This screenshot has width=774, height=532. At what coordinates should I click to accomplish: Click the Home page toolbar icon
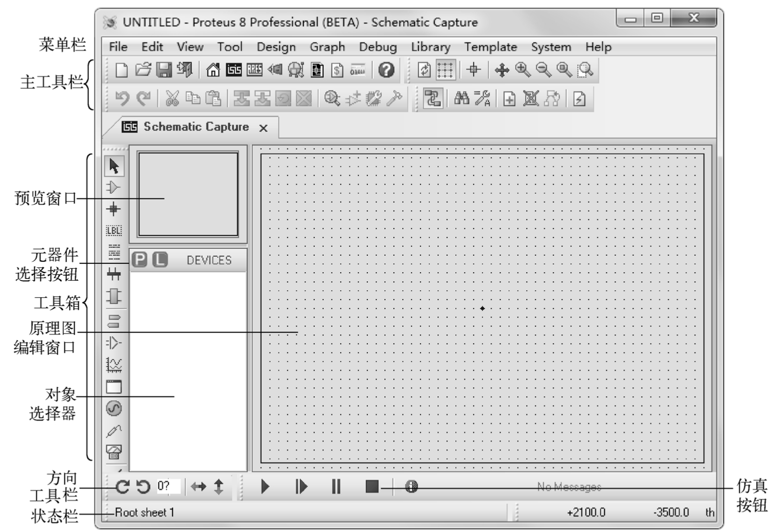[x=213, y=69]
